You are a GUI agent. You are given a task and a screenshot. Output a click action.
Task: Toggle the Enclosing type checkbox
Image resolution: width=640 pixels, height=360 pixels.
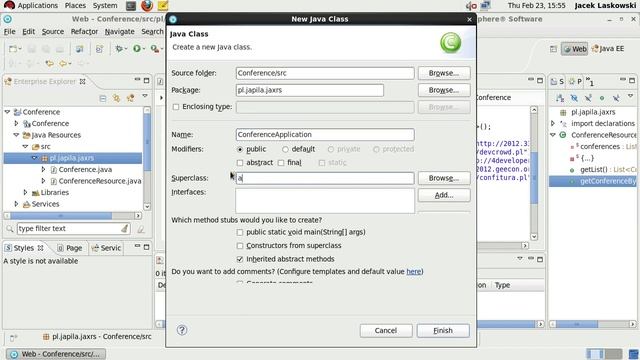coord(176,107)
